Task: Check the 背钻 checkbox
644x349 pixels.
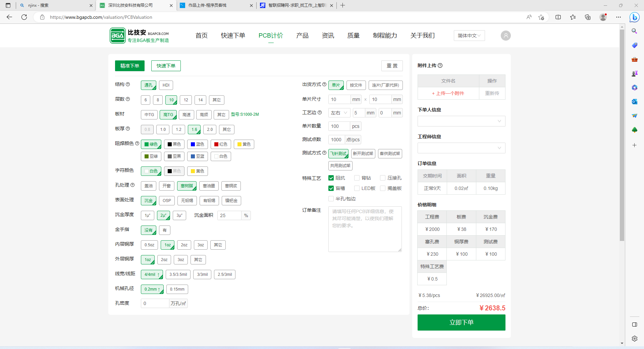Action: (x=357, y=178)
